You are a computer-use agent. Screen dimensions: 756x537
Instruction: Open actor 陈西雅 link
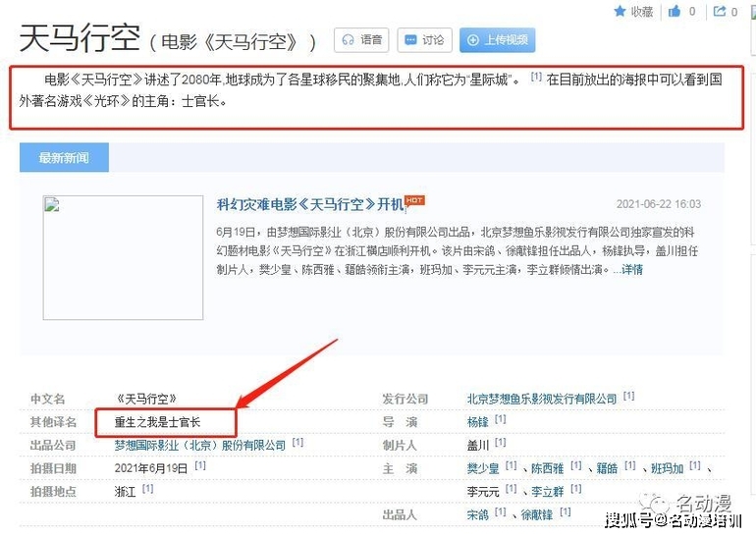tap(547, 468)
